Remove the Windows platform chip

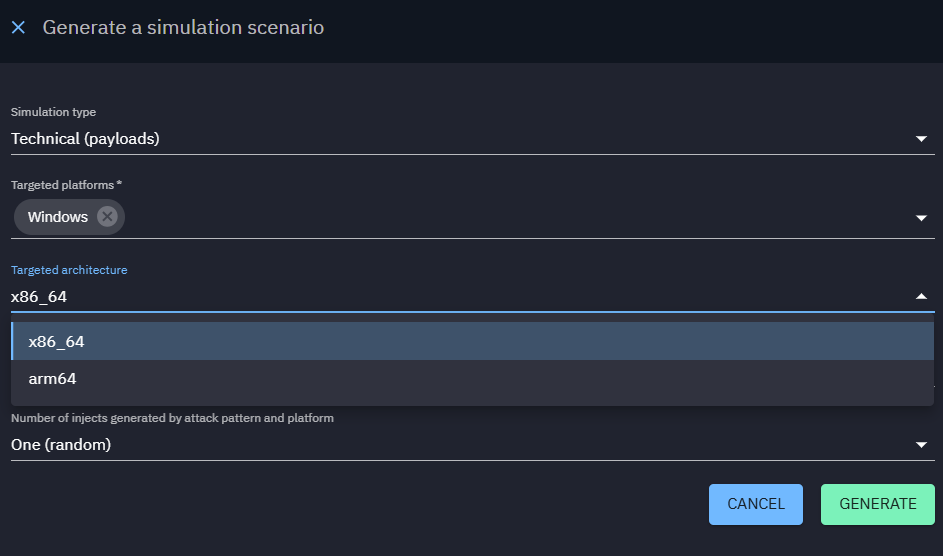tap(107, 217)
